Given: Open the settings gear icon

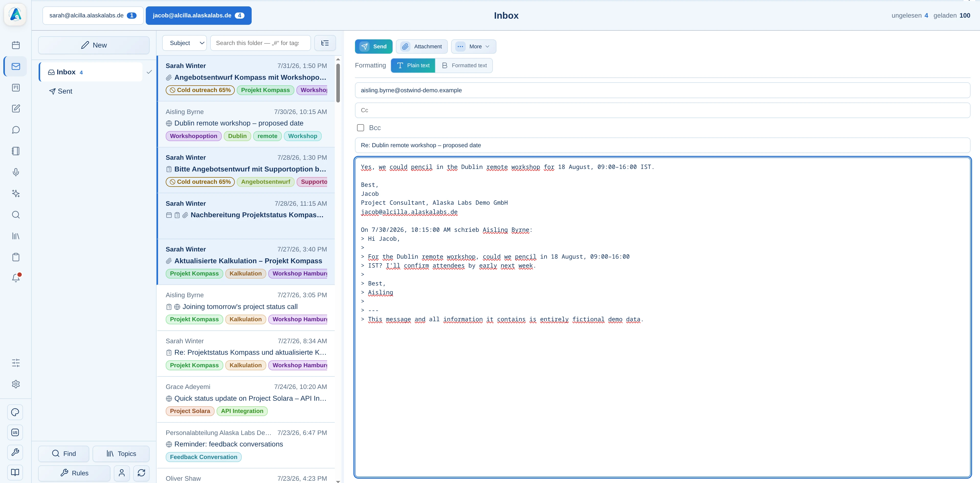Looking at the screenshot, I should 16,384.
